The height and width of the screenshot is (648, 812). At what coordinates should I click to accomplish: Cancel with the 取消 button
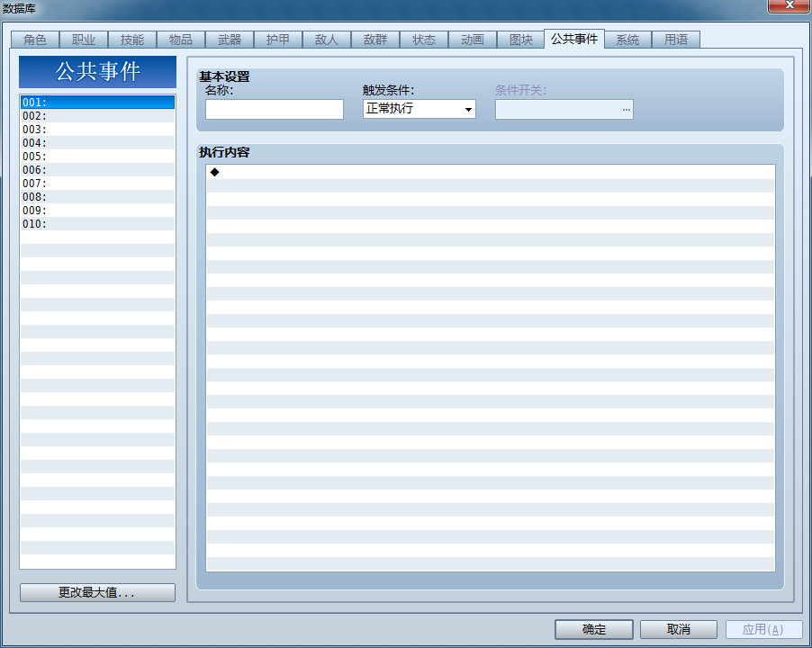coord(679,629)
